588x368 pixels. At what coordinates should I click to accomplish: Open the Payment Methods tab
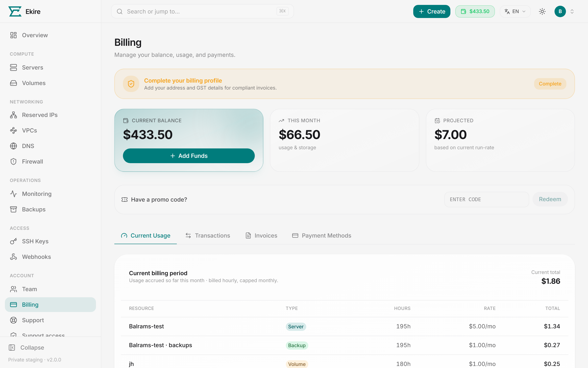322,236
